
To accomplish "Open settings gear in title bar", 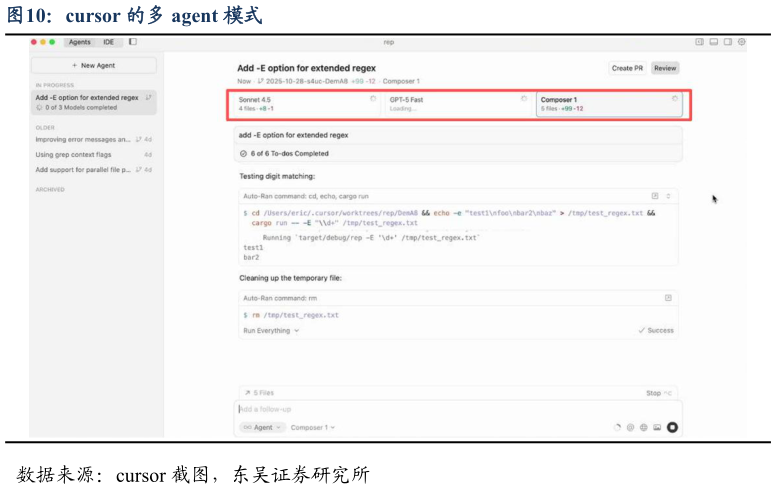I will tap(741, 42).
